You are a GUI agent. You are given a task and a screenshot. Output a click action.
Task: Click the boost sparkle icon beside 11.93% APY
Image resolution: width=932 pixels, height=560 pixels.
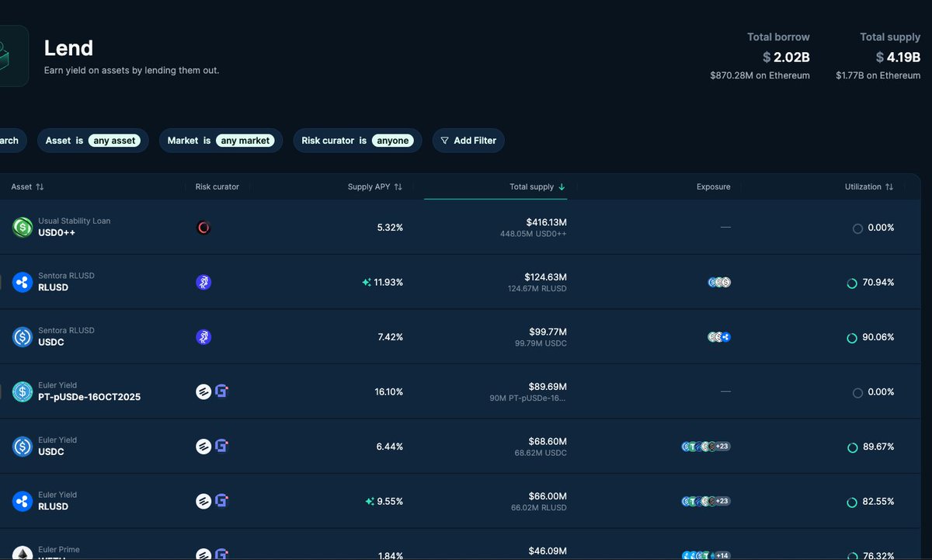pos(367,282)
